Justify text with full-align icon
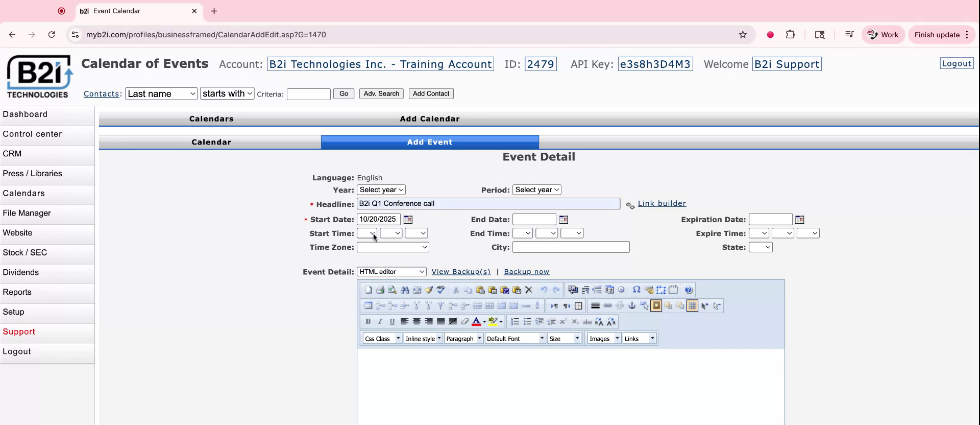 441,321
